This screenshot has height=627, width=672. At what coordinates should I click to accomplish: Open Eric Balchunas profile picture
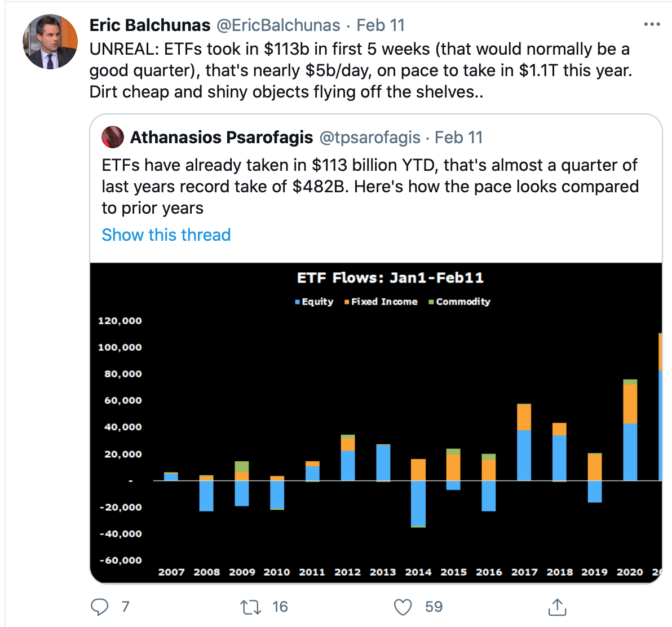tap(50, 42)
